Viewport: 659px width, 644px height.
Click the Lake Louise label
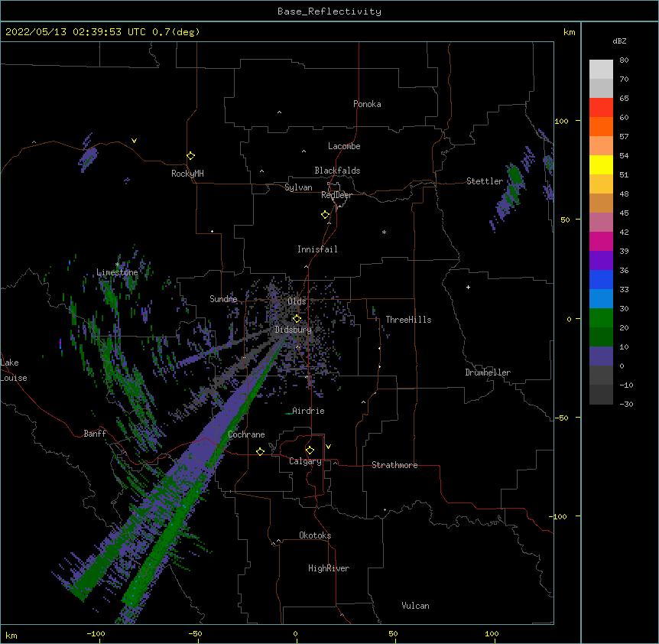14,370
